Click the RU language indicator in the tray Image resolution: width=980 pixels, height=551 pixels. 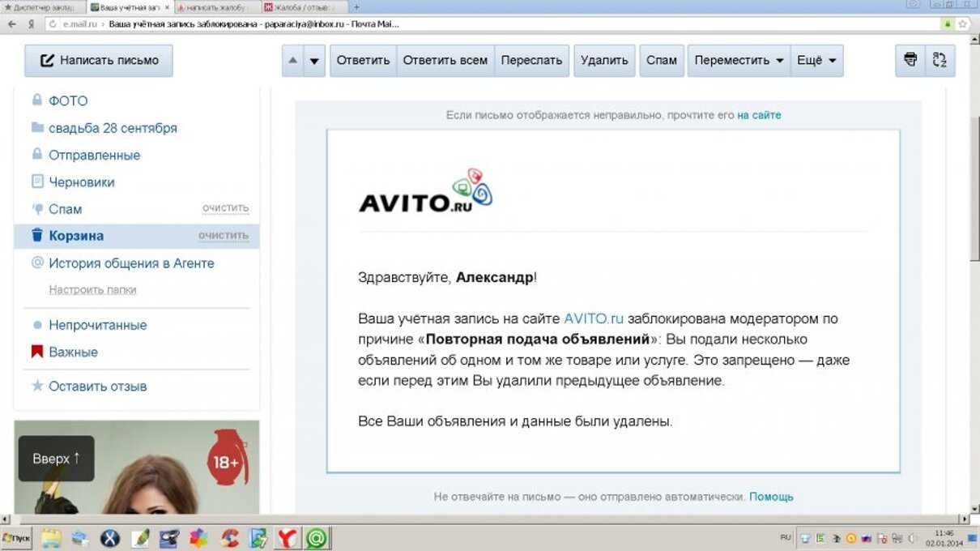[x=786, y=537]
